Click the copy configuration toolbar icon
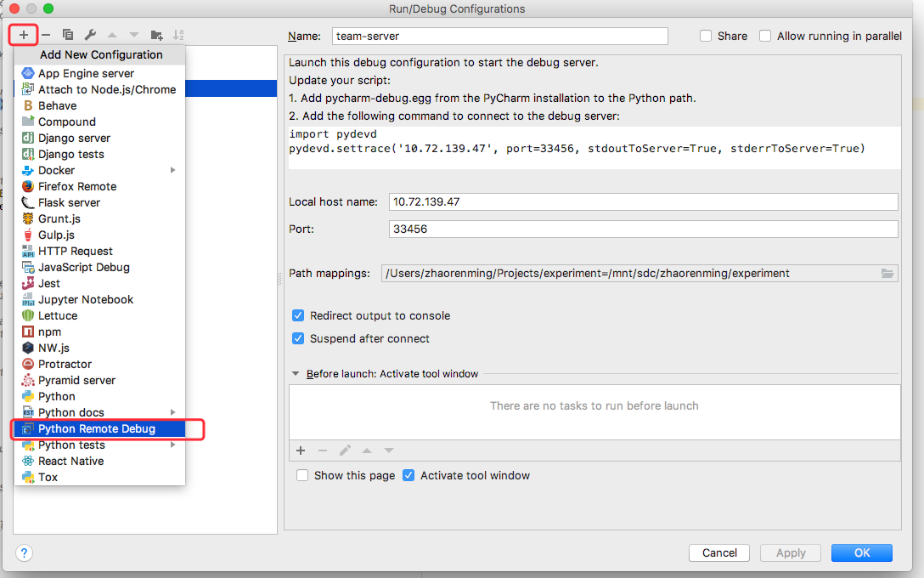 coord(68,35)
